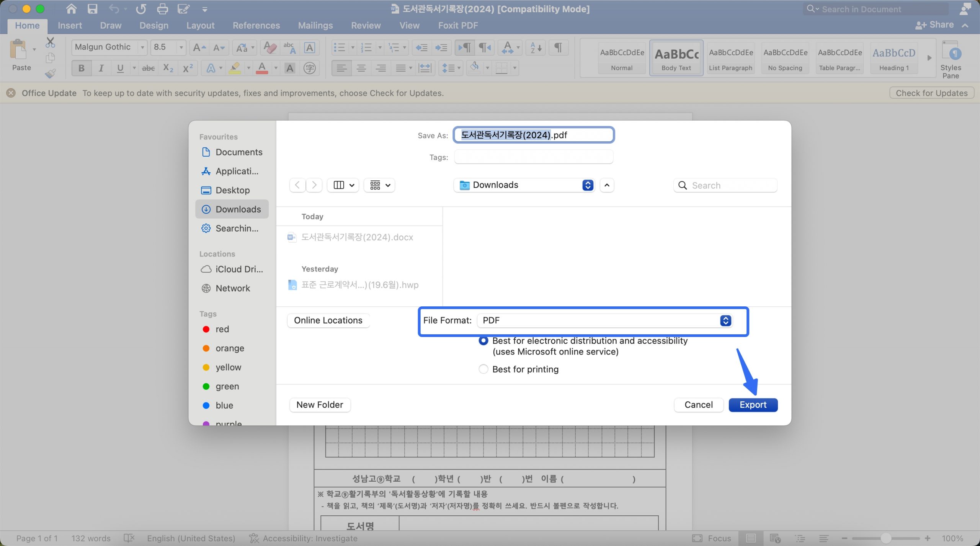The width and height of the screenshot is (980, 546).
Task: Open the font name dropdown
Action: (142, 47)
